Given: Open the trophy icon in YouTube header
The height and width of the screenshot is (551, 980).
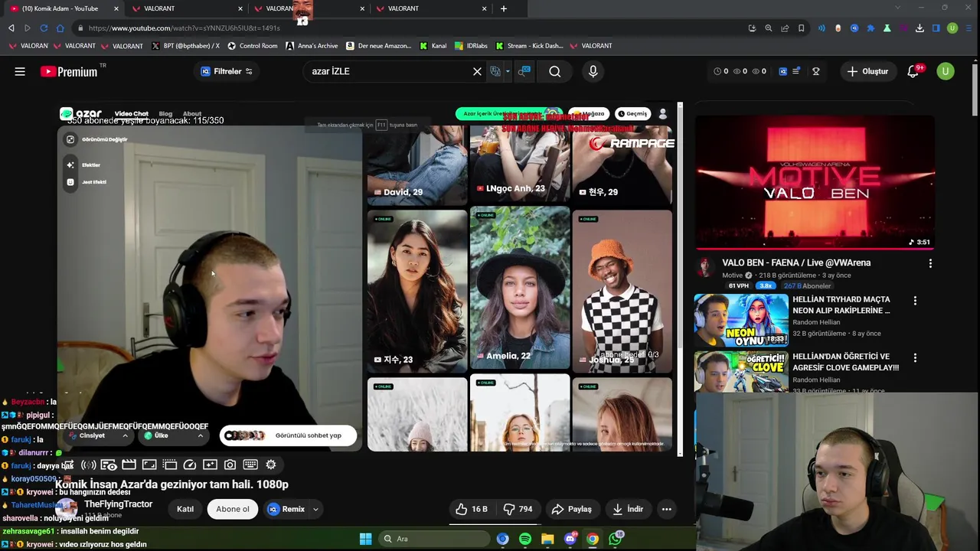Looking at the screenshot, I should coord(816,71).
